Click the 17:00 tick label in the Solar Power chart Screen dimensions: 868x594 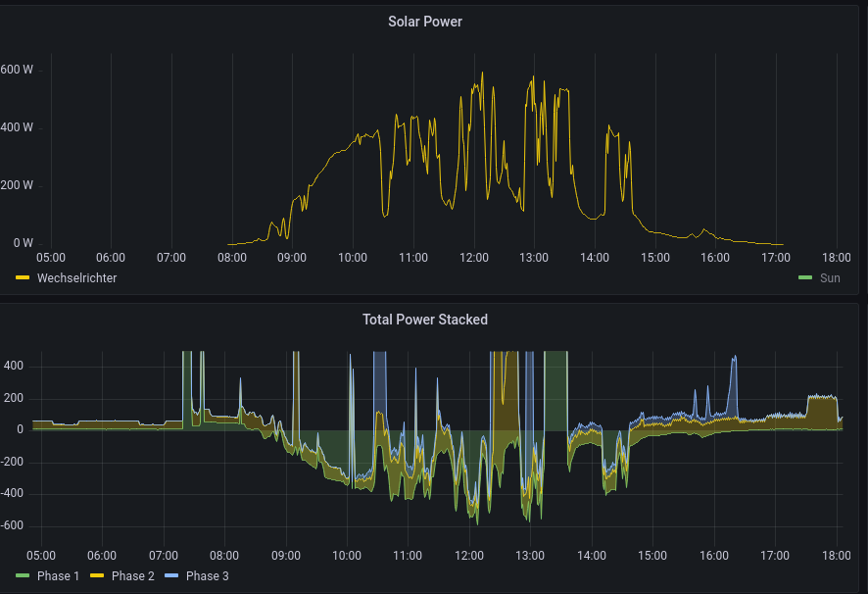[x=776, y=258]
